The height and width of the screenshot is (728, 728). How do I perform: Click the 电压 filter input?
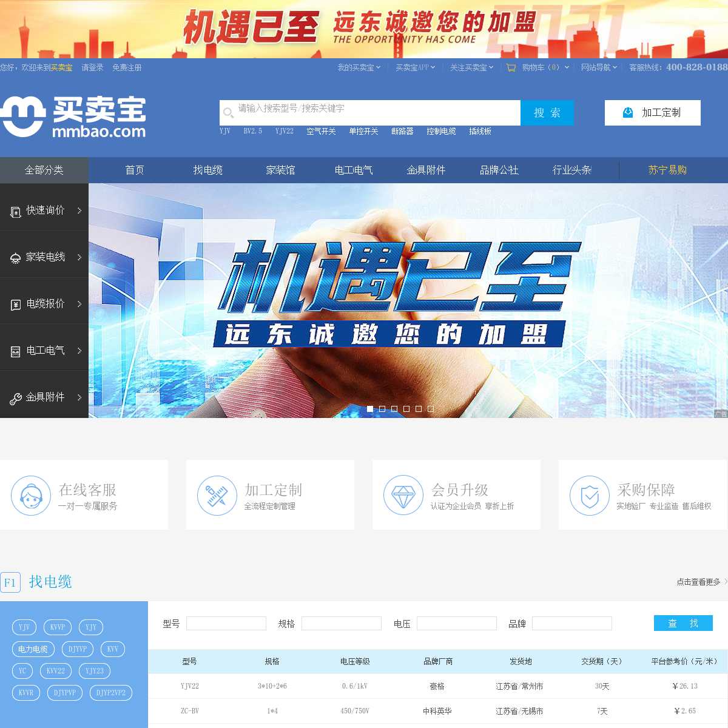tap(457, 623)
